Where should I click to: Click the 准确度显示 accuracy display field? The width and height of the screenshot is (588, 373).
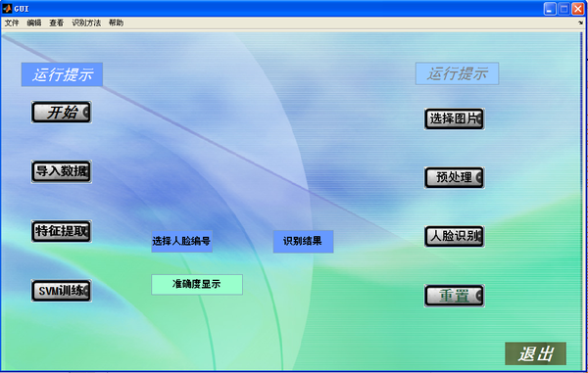(197, 285)
